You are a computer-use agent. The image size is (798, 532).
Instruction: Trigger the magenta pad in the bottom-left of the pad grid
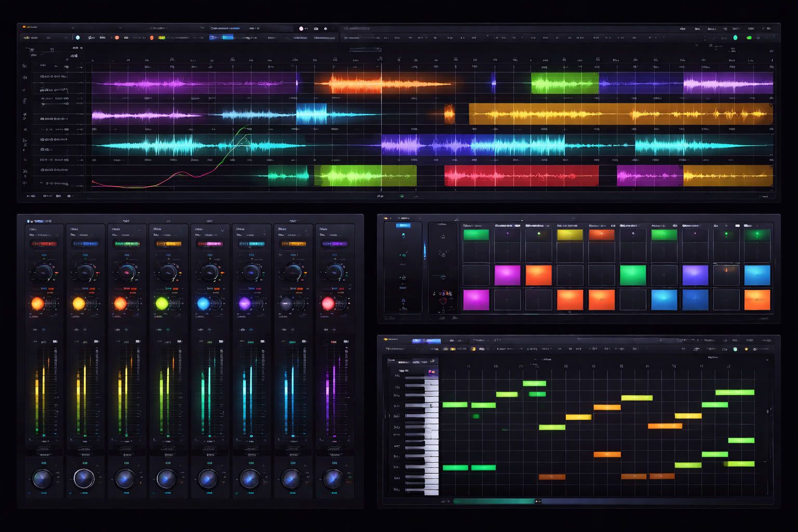pyautogui.click(x=476, y=300)
